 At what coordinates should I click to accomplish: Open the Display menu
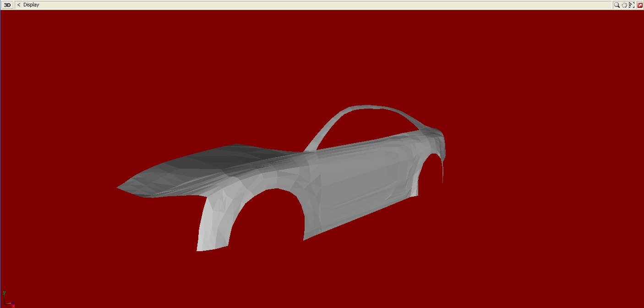[x=31, y=5]
